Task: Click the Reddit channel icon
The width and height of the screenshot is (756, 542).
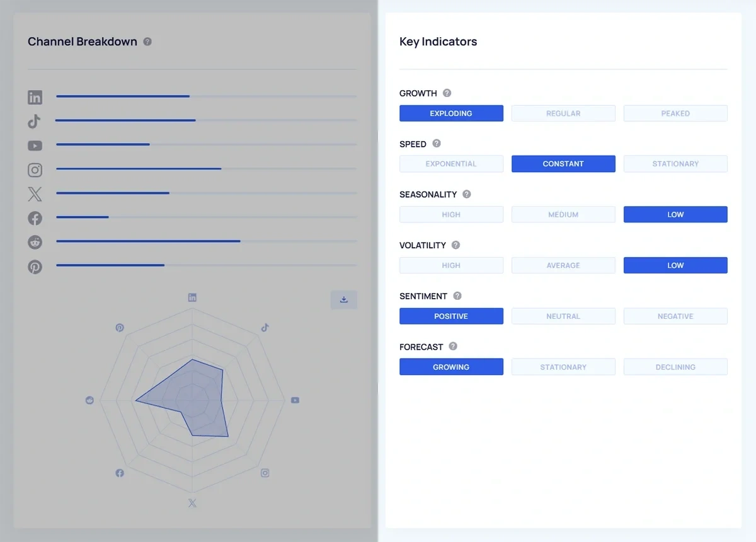Action: 35,242
